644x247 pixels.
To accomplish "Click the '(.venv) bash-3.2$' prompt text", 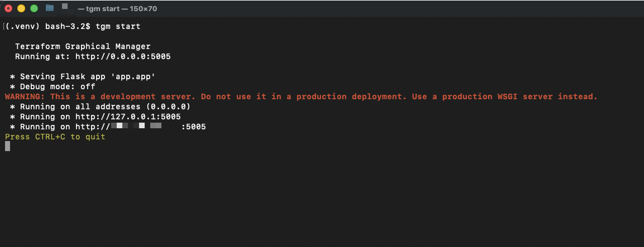I will coord(48,27).
